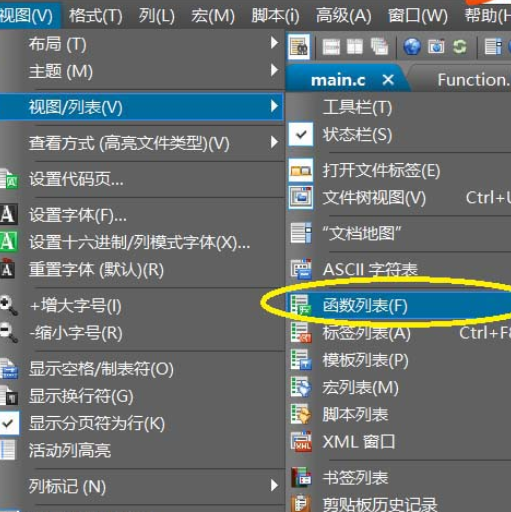Expand the 主题 (M) submenu

click(142, 71)
